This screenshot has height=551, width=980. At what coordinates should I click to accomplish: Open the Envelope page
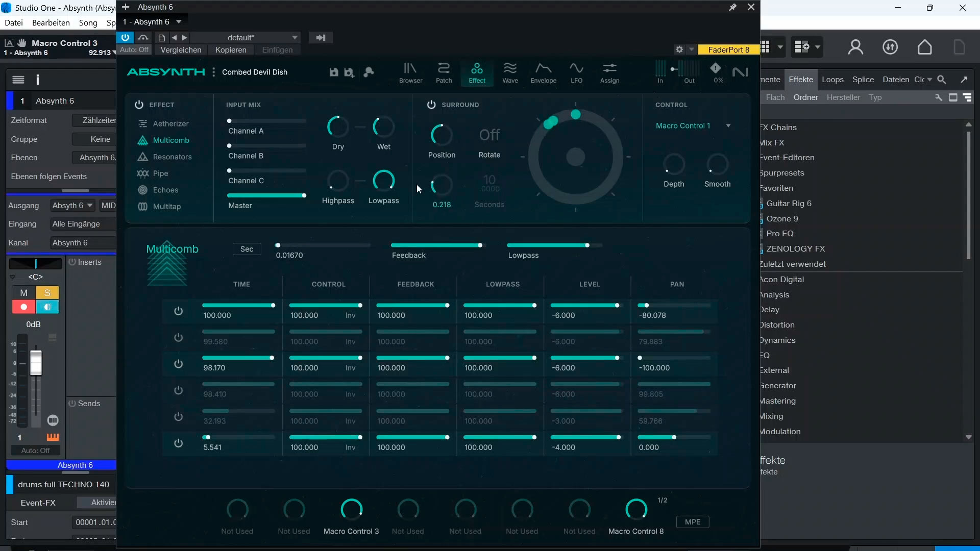coord(543,72)
